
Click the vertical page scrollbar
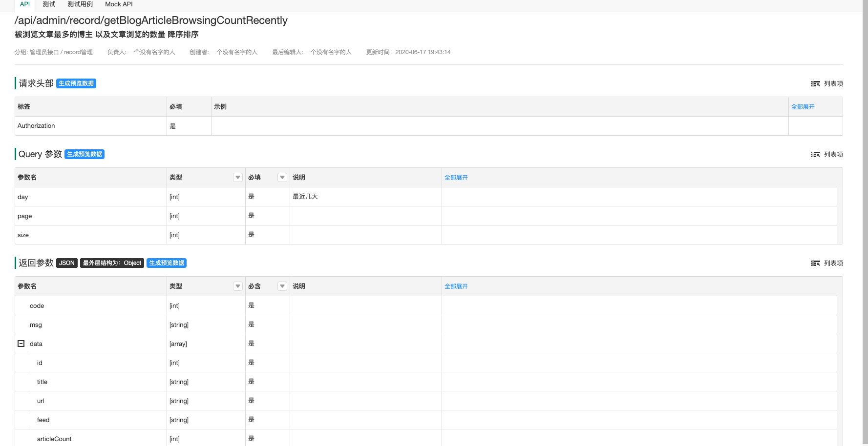pyautogui.click(x=865, y=223)
